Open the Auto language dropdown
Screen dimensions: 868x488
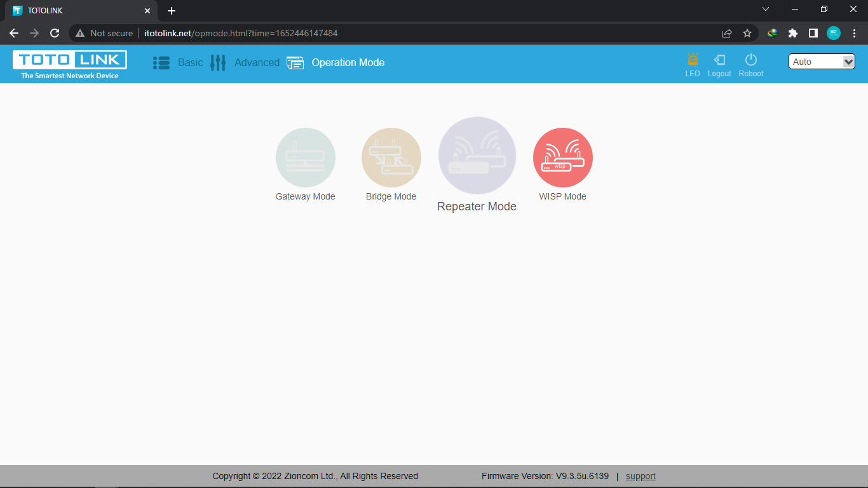822,62
